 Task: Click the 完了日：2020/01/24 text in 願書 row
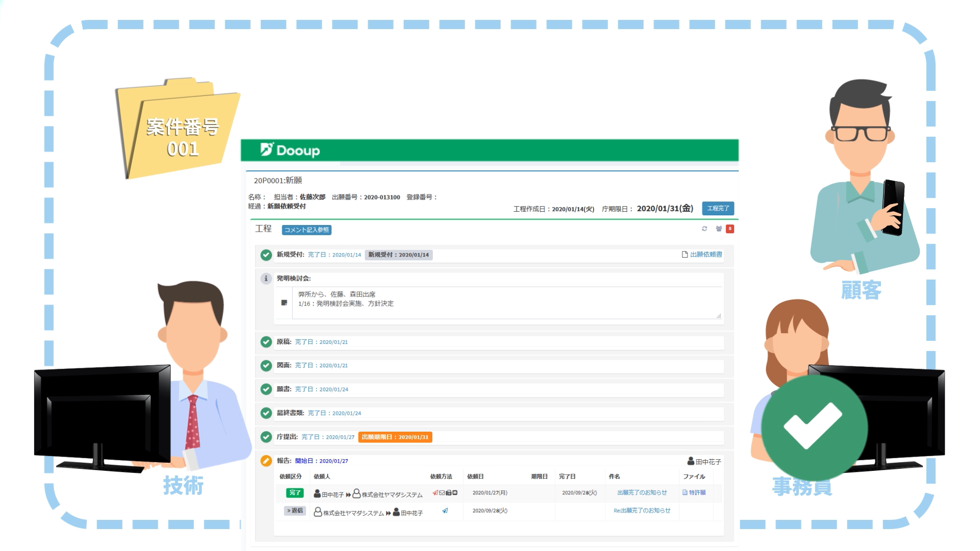tap(322, 389)
